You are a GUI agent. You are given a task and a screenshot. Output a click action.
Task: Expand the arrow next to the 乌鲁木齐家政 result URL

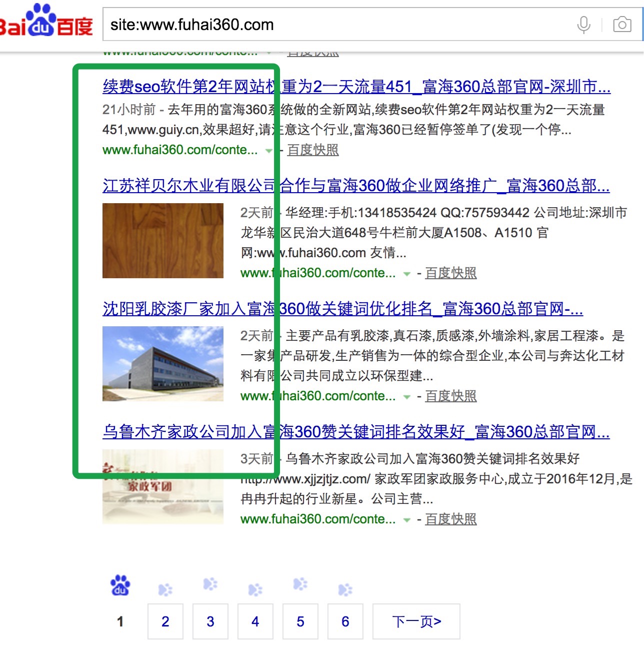pos(406,520)
